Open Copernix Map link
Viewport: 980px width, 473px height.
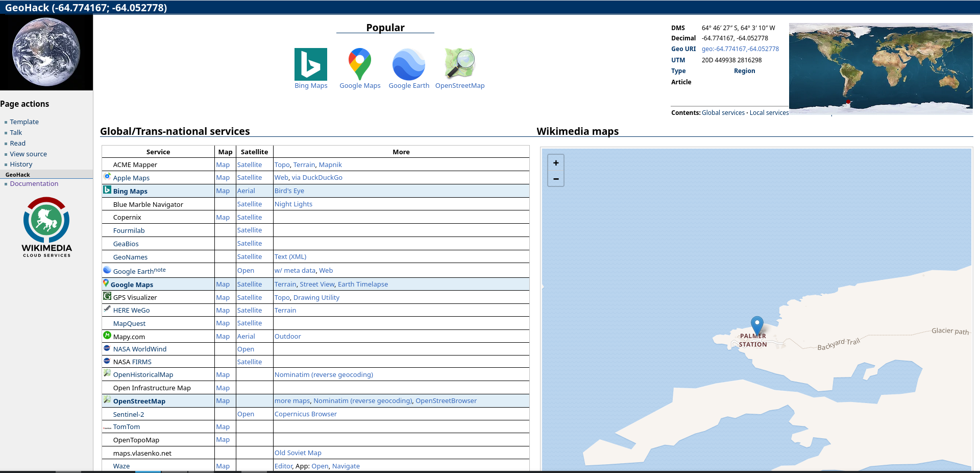point(223,217)
